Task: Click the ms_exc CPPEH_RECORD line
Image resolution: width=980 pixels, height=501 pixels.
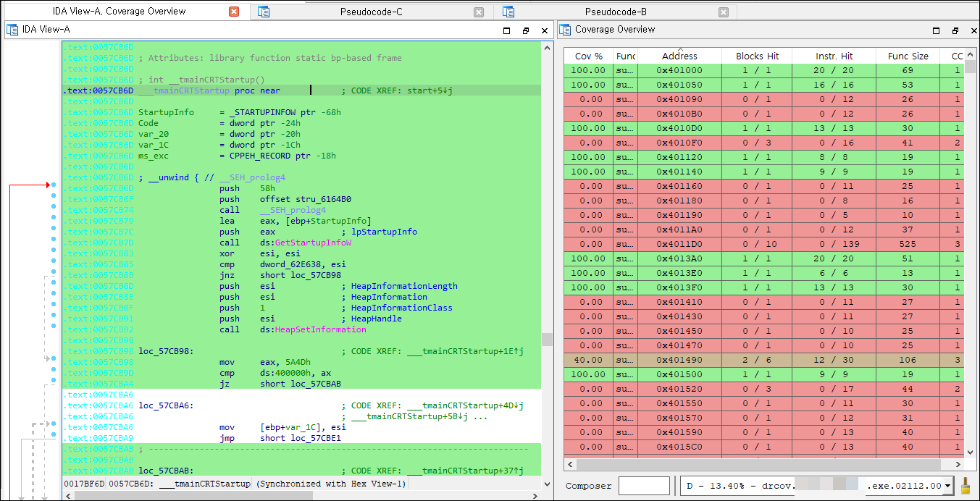Action: click(237, 156)
